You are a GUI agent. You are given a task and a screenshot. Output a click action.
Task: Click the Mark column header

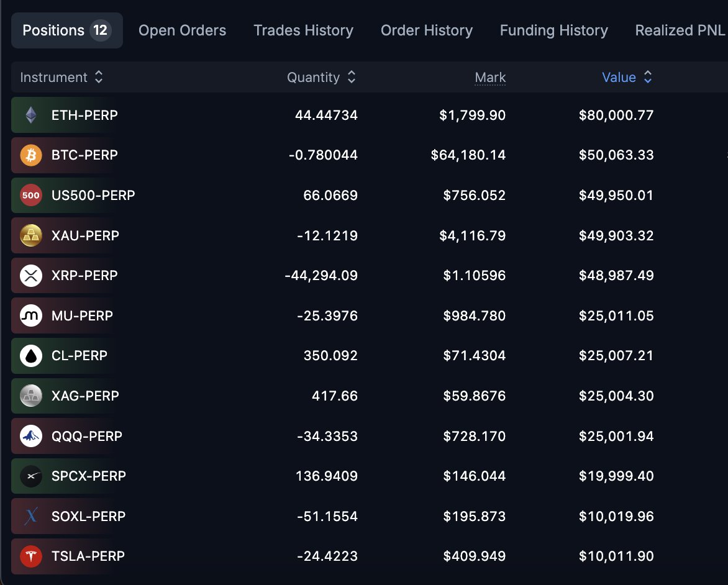point(490,78)
